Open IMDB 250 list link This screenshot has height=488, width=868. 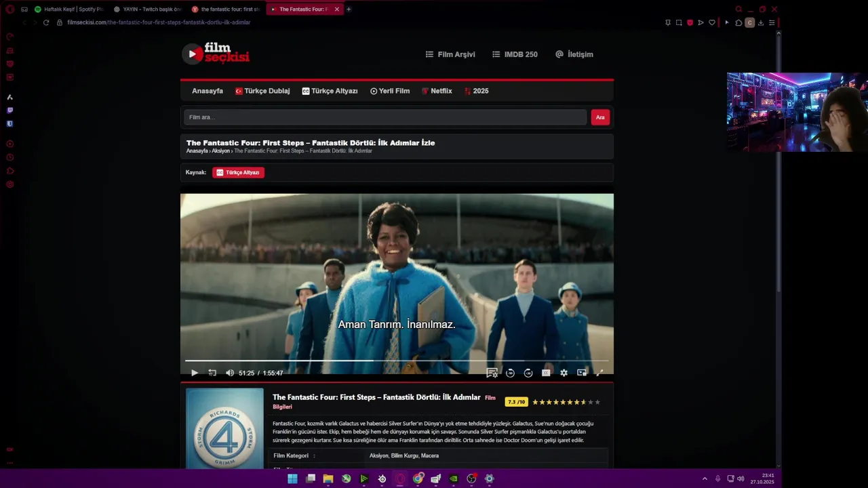(x=515, y=54)
